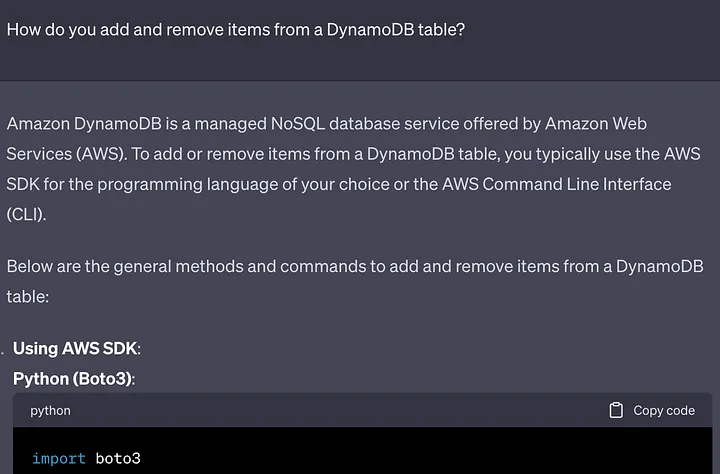720x474 pixels.
Task: Click the (CLI) text in first paragraph
Action: (26, 214)
